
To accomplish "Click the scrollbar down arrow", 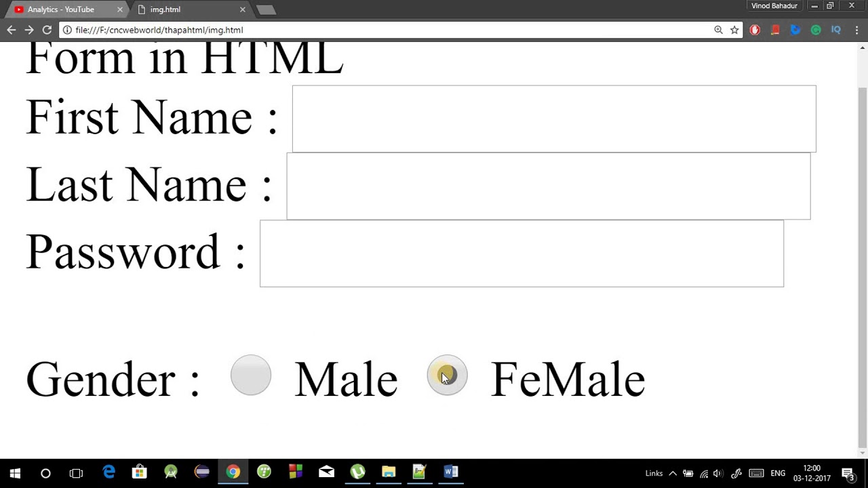I will pos(863,453).
